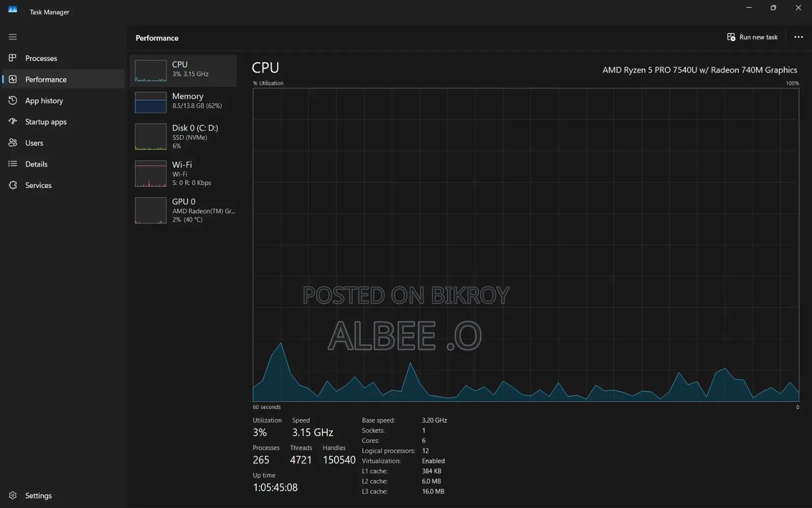Navigate to Details page
The image size is (812, 508).
point(63,164)
